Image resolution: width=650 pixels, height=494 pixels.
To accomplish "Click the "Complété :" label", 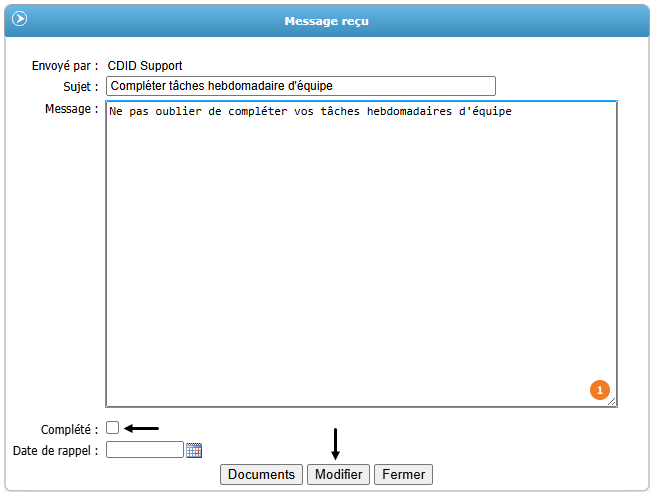I will [69, 429].
